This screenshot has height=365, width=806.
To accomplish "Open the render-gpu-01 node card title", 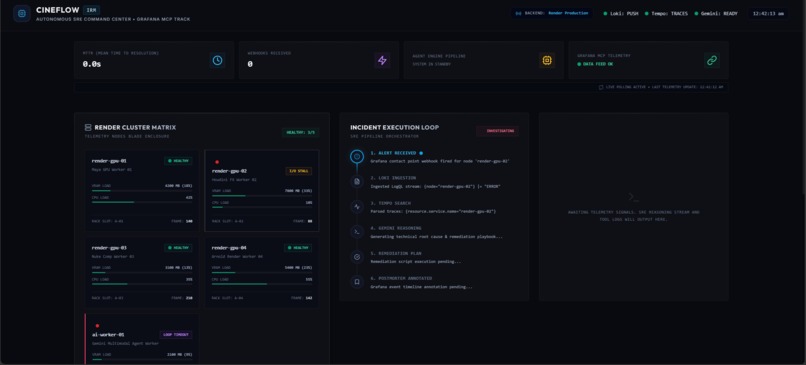I will click(109, 161).
